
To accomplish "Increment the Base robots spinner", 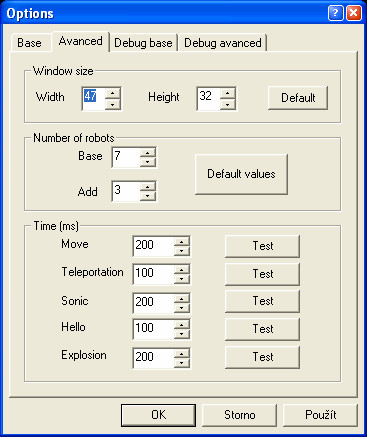I will 148,153.
